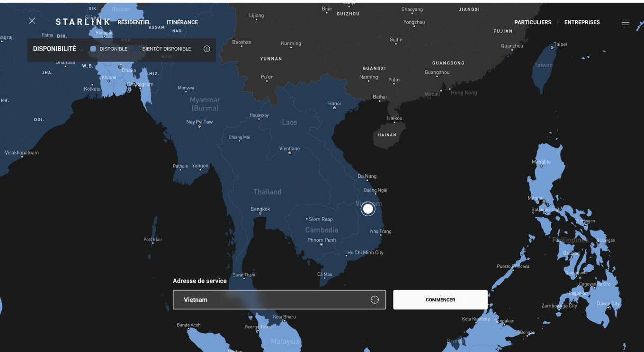The height and width of the screenshot is (352, 644).
Task: Click the availability info icon
Action: click(206, 49)
